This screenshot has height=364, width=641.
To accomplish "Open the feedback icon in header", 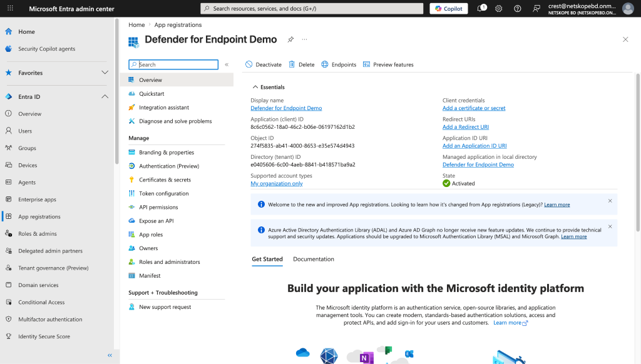I will tap(536, 9).
